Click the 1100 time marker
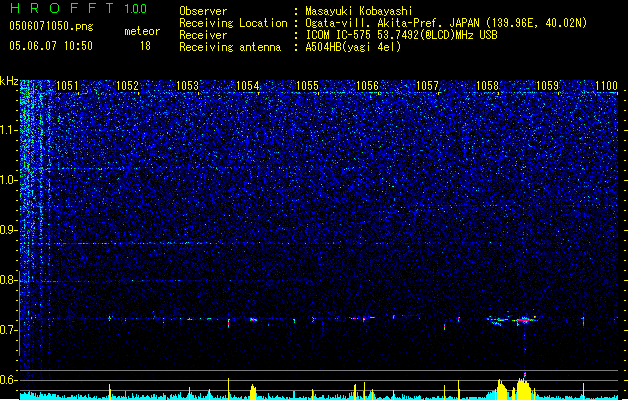 point(607,86)
